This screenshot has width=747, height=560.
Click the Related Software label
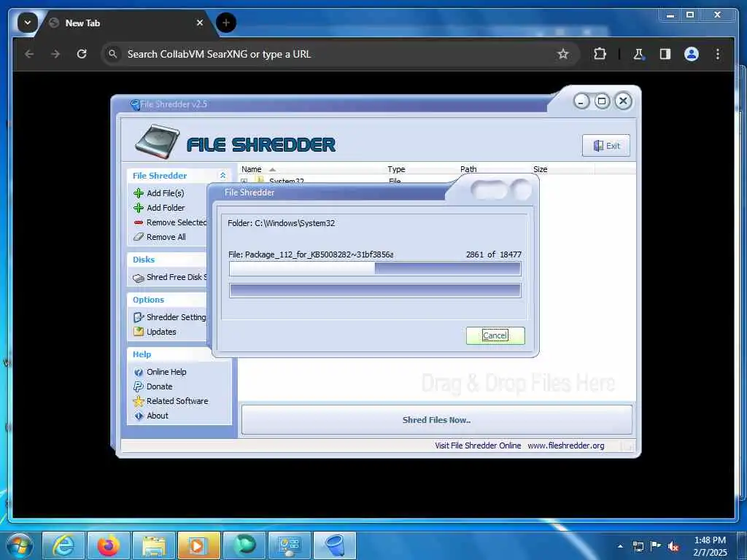(177, 401)
